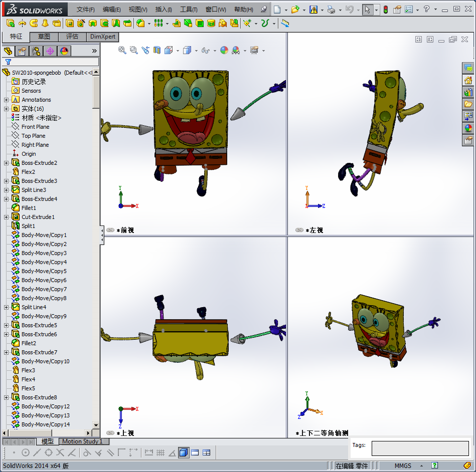This screenshot has width=476, height=472.
Task: Toggle the Select arrow tool
Action: [x=367, y=10]
